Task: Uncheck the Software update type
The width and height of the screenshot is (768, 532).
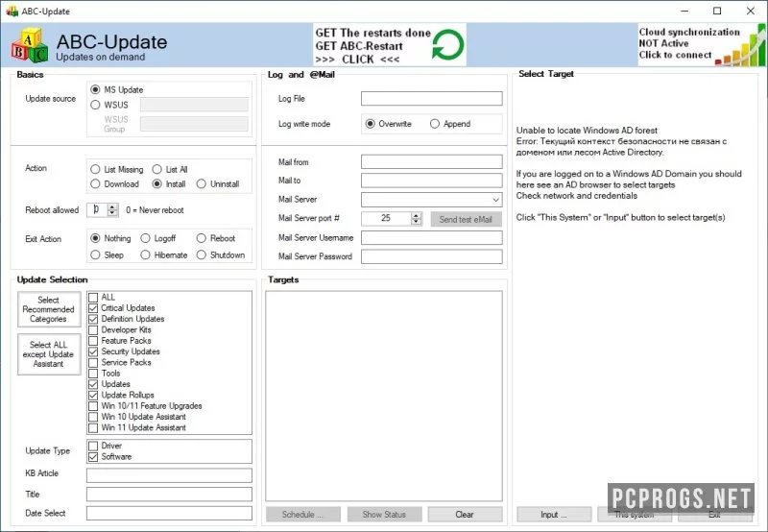Action: click(93, 456)
